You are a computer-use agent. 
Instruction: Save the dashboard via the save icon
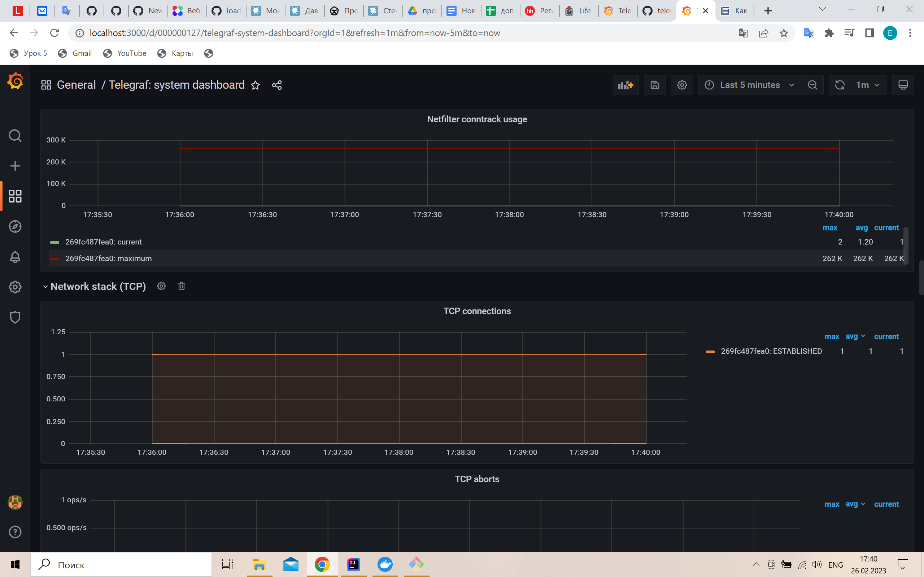pos(655,85)
